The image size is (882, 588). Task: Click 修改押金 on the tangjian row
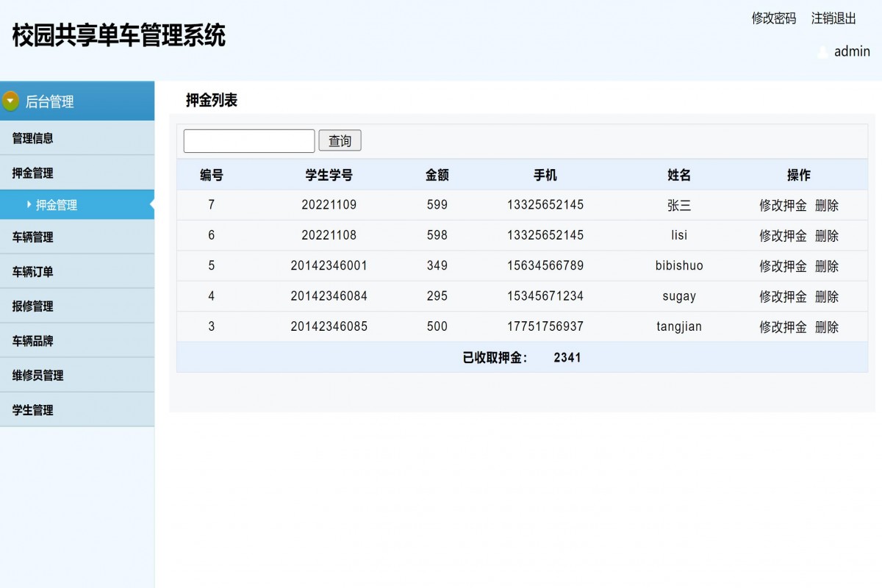tap(782, 326)
